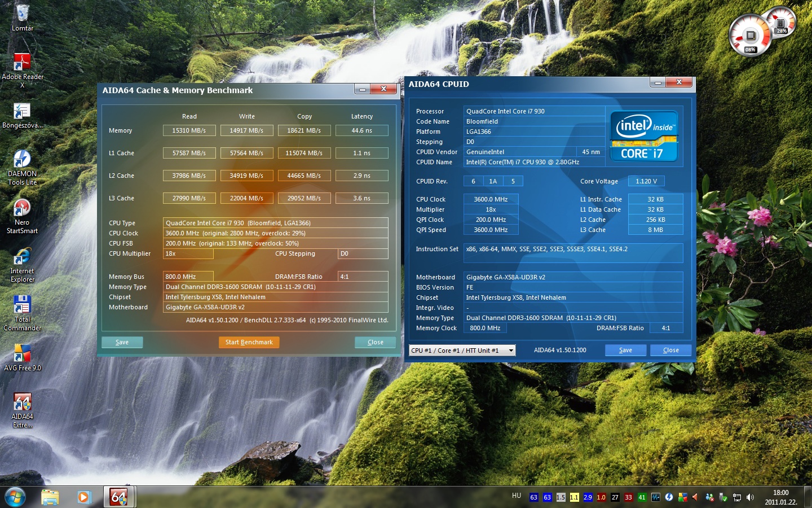Open Windows Media Player from the taskbar

84,497
